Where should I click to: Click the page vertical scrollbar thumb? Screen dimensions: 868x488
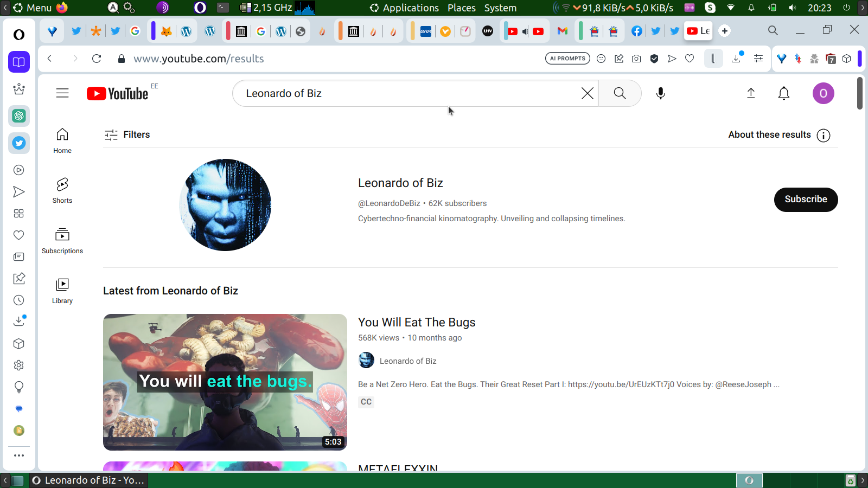(x=860, y=93)
